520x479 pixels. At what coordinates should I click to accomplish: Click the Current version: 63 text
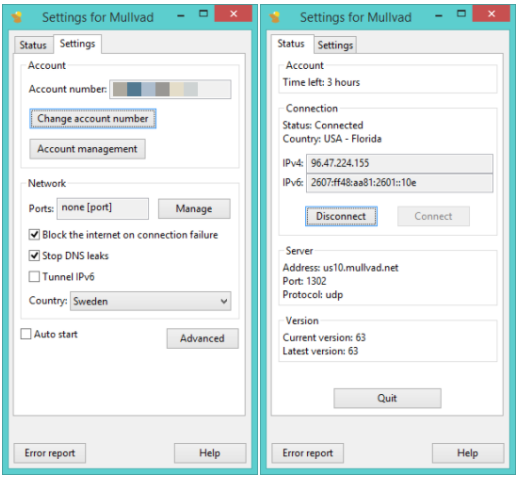324,338
